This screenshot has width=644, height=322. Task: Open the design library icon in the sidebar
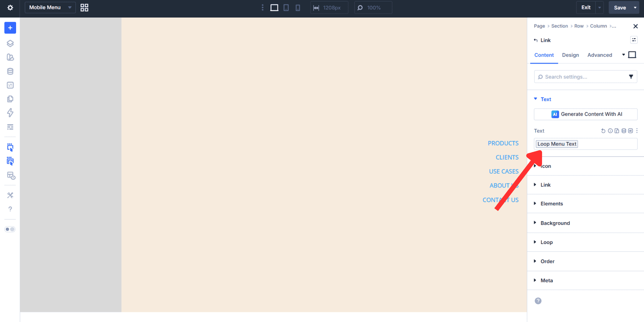[x=10, y=57]
